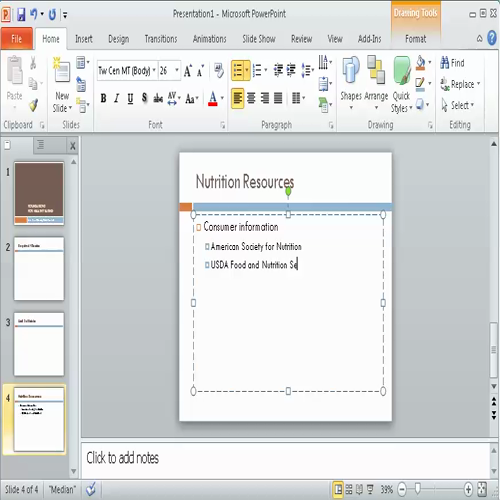This screenshot has height=500, width=500.
Task: Click the Undo arrow icon
Action: (x=33, y=14)
